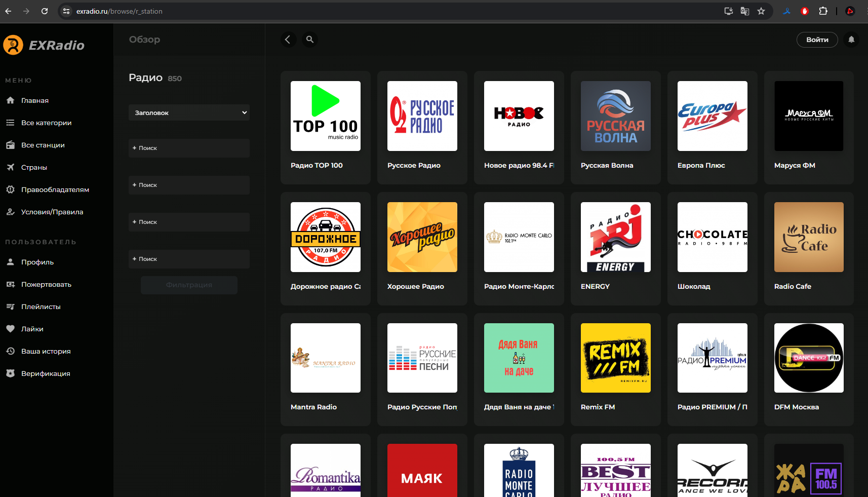
Task: Select Radio Cafe station thumbnail
Action: (809, 237)
